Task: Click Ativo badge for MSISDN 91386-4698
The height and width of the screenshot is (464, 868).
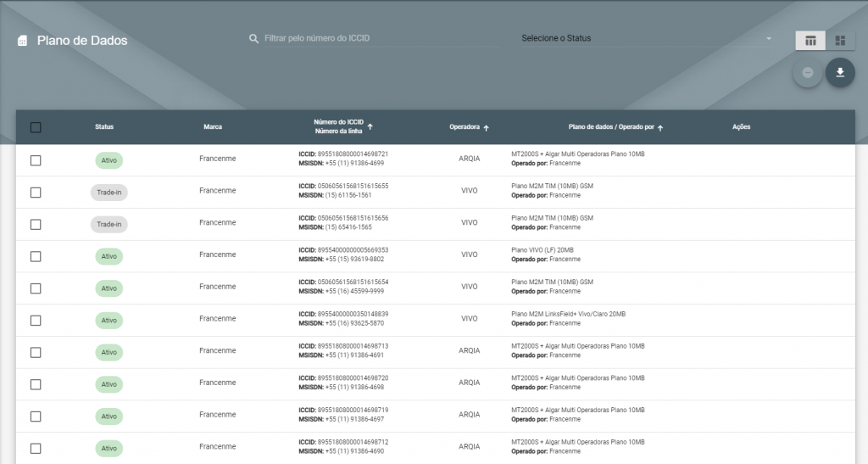Action: (x=109, y=384)
